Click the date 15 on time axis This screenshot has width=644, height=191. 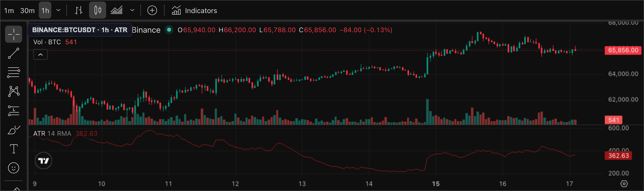436,184
